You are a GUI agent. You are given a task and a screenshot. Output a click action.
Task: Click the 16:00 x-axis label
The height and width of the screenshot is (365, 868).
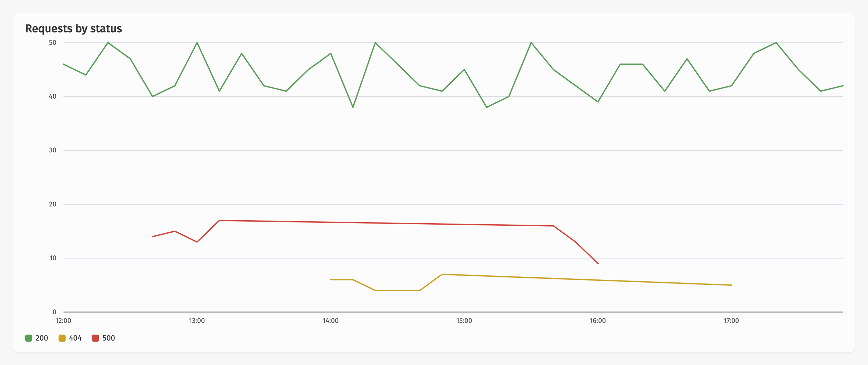point(598,321)
